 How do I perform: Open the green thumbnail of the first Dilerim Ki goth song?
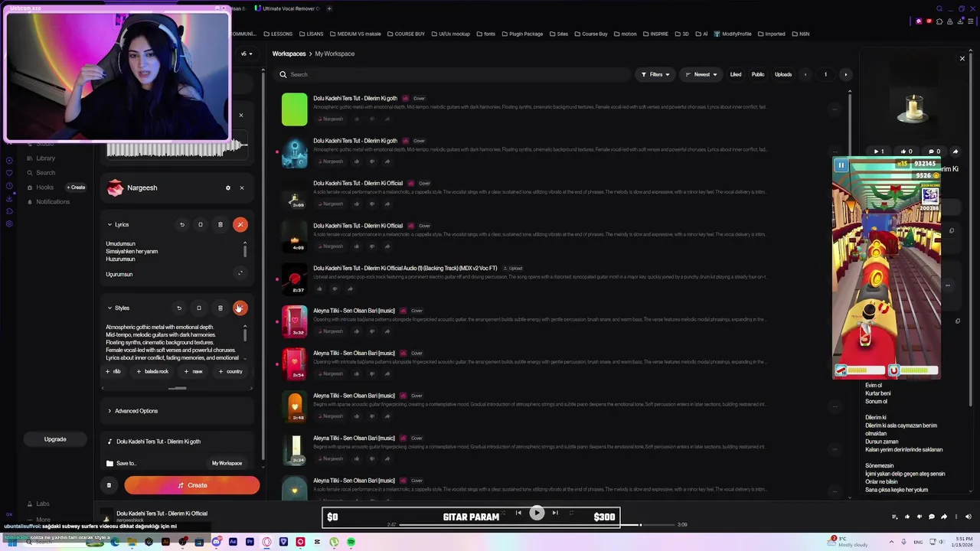point(295,109)
